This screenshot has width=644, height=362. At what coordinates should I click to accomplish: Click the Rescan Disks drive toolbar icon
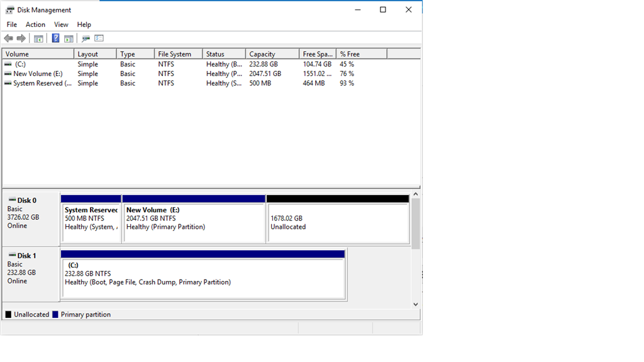click(x=86, y=38)
